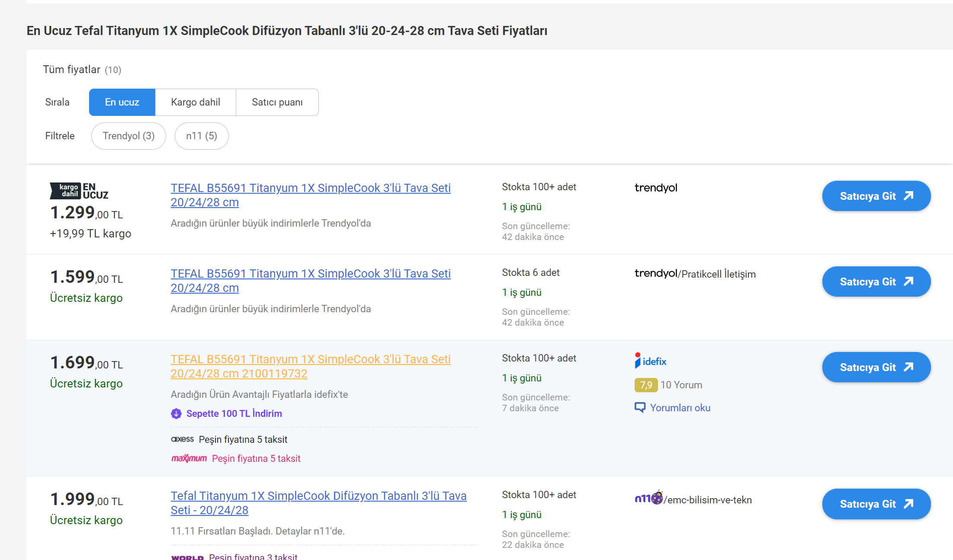
Task: Toggle the Trendyol (3) filter chip
Action: point(128,136)
